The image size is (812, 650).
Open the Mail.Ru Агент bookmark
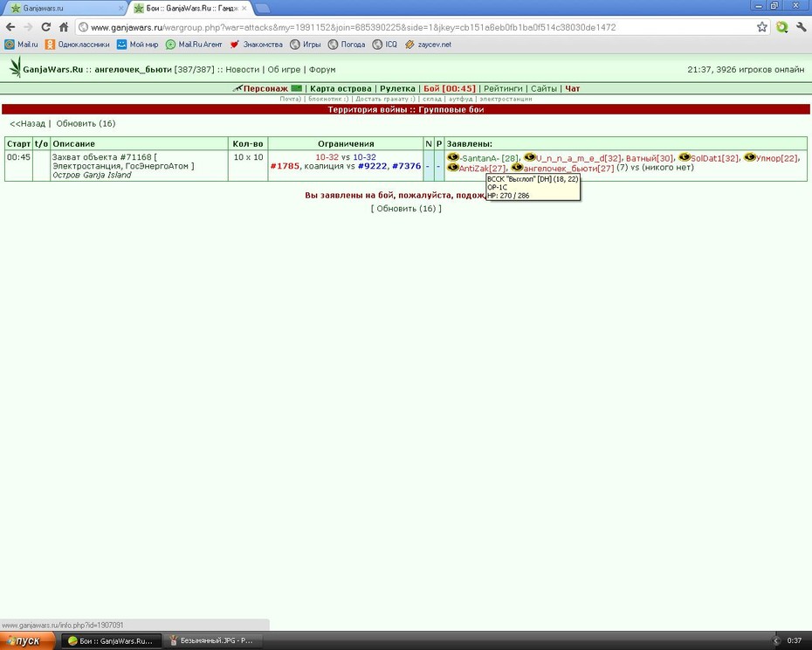[x=194, y=45]
